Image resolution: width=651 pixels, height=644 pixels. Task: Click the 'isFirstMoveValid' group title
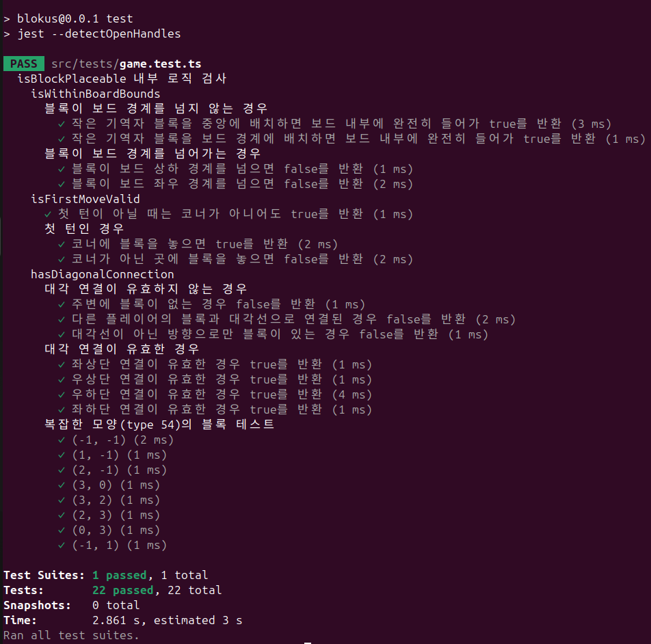(x=85, y=199)
